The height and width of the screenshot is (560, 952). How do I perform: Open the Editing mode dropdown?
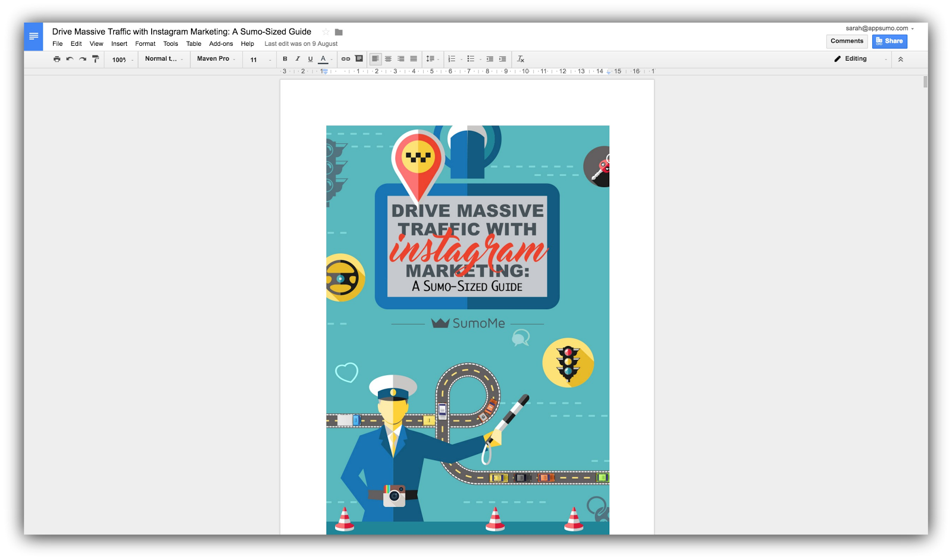pos(860,59)
